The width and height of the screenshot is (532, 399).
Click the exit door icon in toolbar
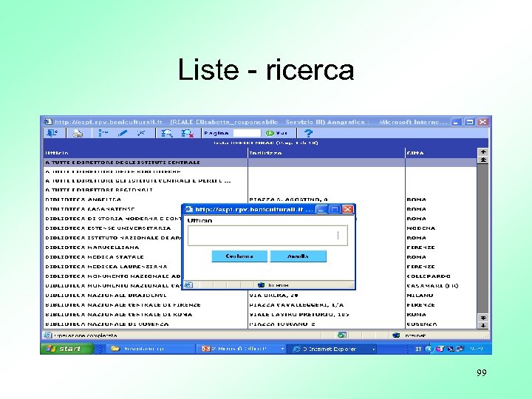52,133
